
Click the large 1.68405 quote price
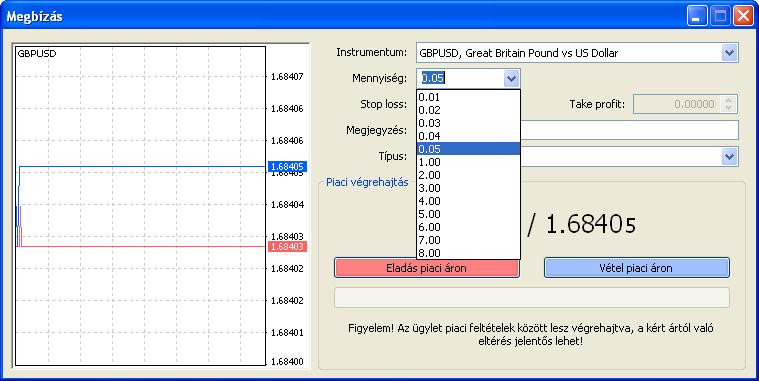point(591,225)
